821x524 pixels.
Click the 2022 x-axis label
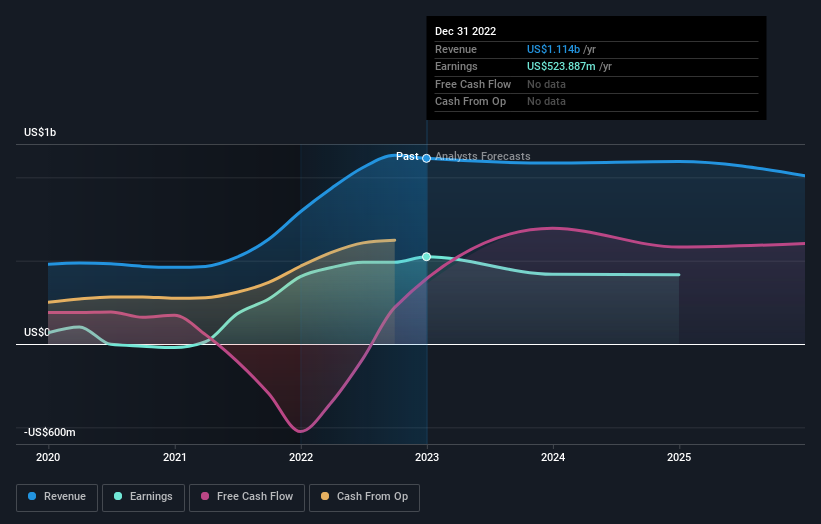(x=301, y=458)
